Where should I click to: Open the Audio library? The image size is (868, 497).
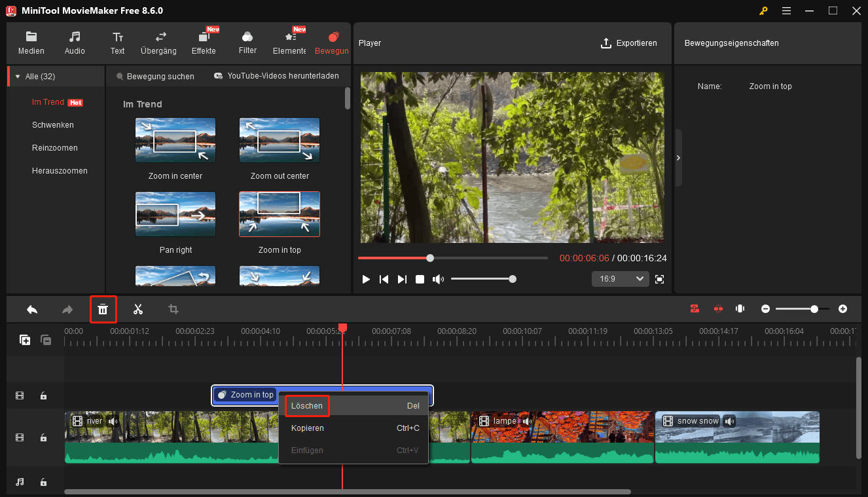tap(74, 43)
